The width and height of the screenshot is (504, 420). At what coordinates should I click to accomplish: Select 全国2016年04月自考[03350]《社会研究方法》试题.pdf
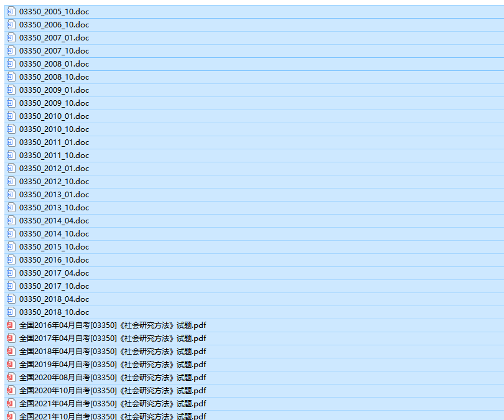[113, 325]
